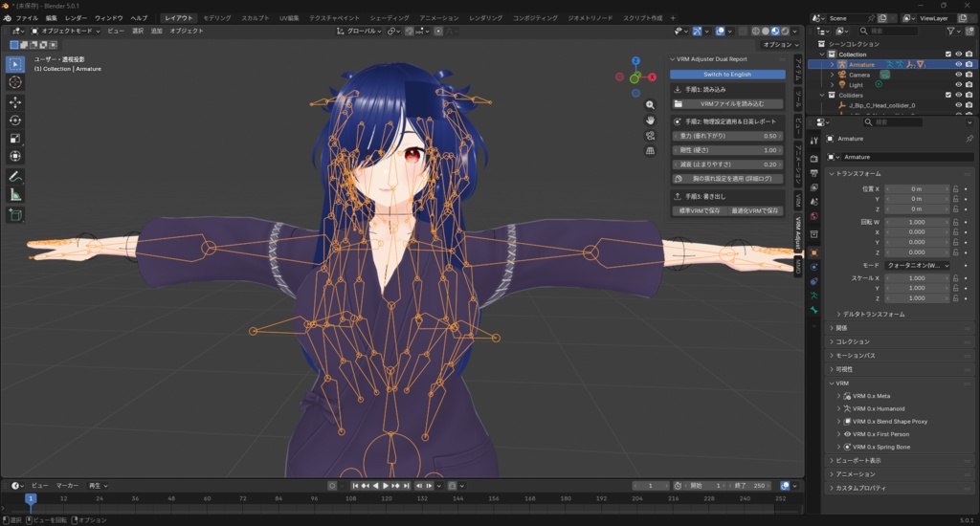Open the Tool properties tab icon
The height and width of the screenshot is (526, 980).
click(x=813, y=142)
